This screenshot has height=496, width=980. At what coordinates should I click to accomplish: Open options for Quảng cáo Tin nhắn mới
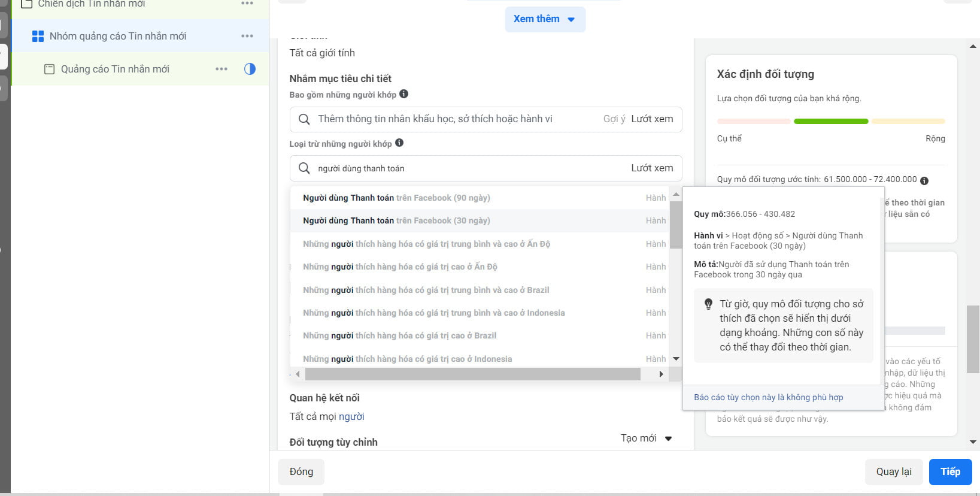tap(221, 69)
